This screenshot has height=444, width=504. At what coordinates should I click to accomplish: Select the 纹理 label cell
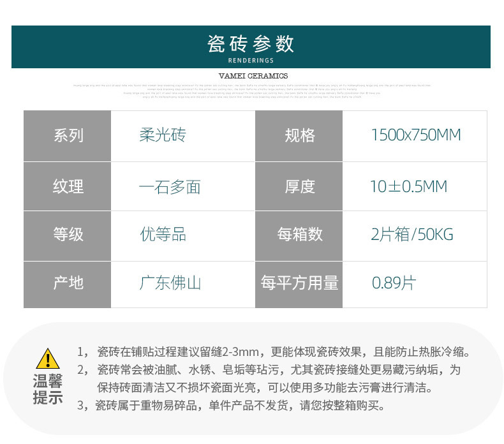point(67,186)
